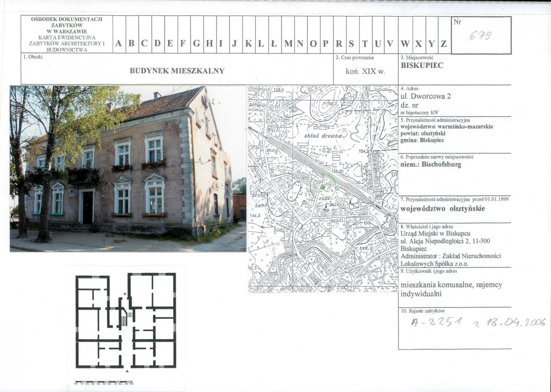Click the 'OŚRODEK DOKUMENTACJI ZABYTKÓW W WARSZAWIE' heading
This screenshot has height=392, width=551.
67,25
